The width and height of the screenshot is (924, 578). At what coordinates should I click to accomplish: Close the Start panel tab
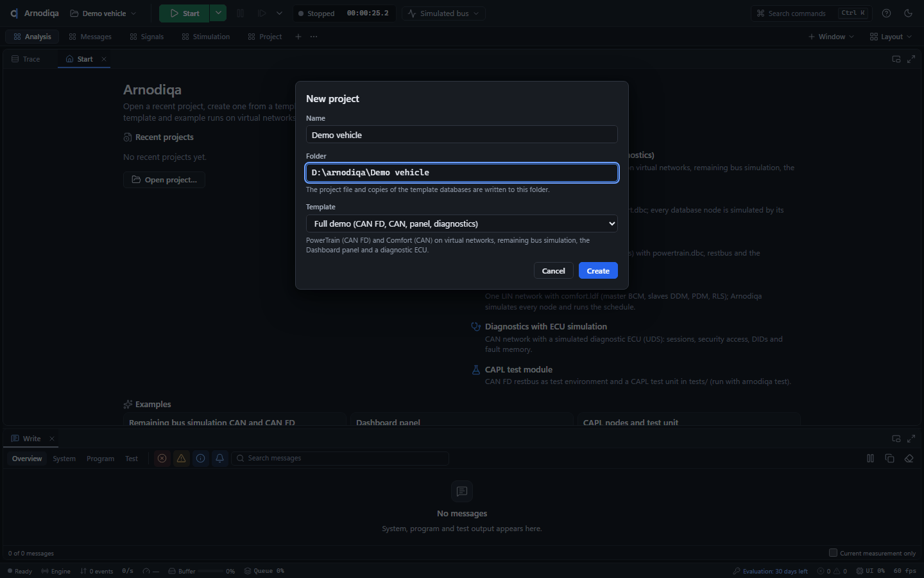tap(104, 59)
